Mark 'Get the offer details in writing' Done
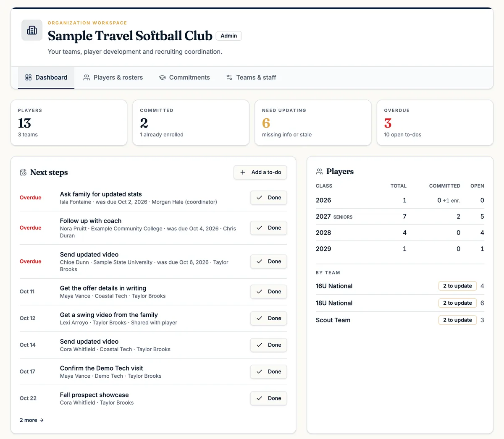504x439 pixels. click(x=268, y=292)
